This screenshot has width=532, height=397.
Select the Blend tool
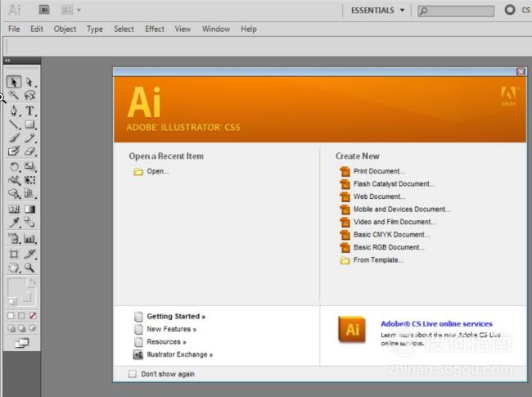[x=29, y=223]
